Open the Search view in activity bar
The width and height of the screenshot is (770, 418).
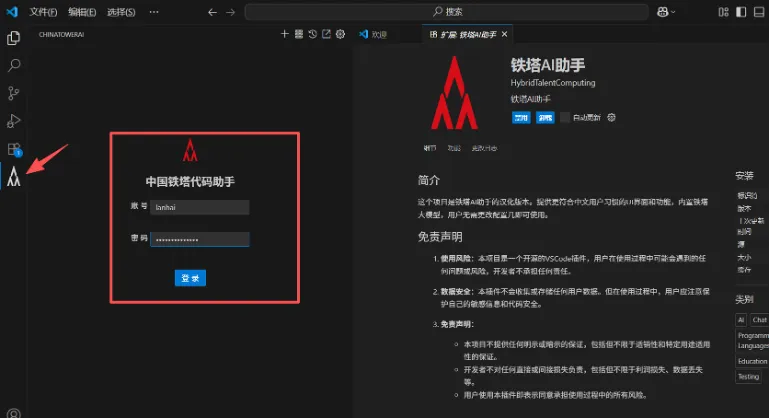pyautogui.click(x=14, y=65)
